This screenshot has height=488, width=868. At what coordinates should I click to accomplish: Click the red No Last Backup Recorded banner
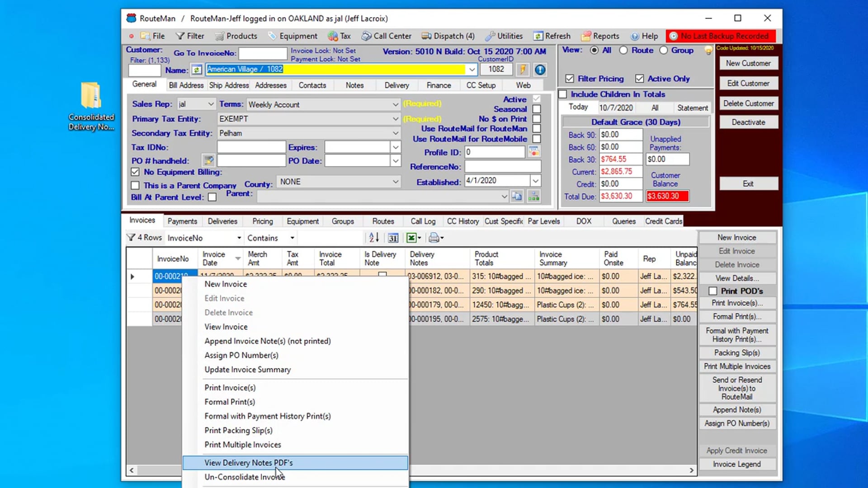[721, 36]
